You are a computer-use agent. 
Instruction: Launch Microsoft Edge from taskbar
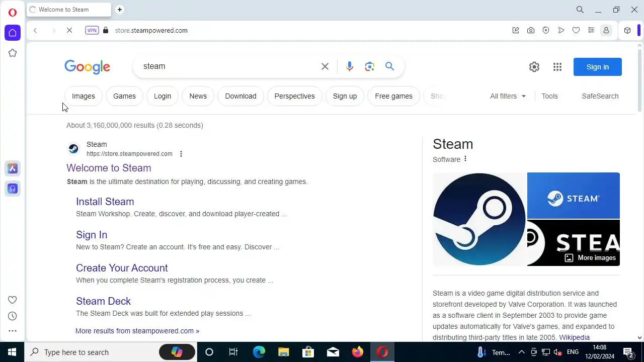tap(259, 352)
